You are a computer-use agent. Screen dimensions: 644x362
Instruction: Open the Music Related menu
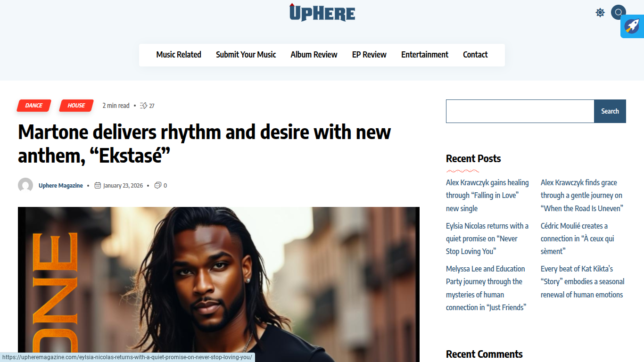click(x=179, y=55)
